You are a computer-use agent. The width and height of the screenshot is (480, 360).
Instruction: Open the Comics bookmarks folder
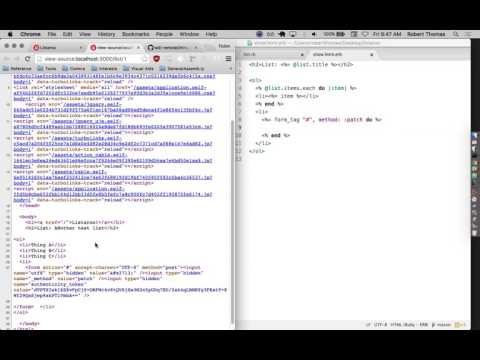[74, 68]
